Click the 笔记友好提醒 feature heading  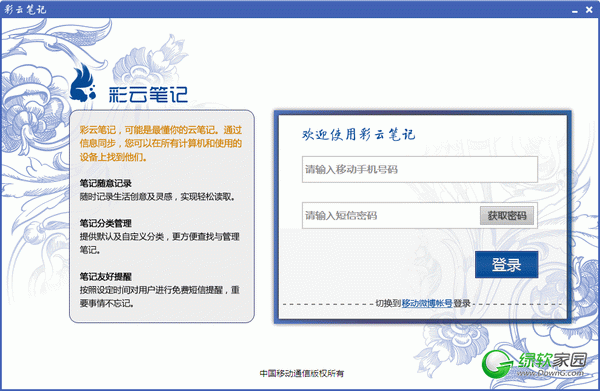coord(106,277)
